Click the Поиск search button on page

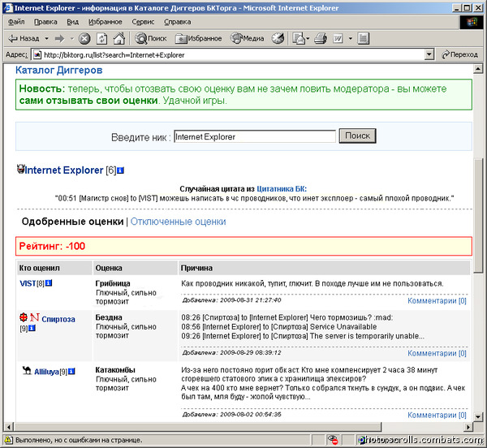[357, 136]
